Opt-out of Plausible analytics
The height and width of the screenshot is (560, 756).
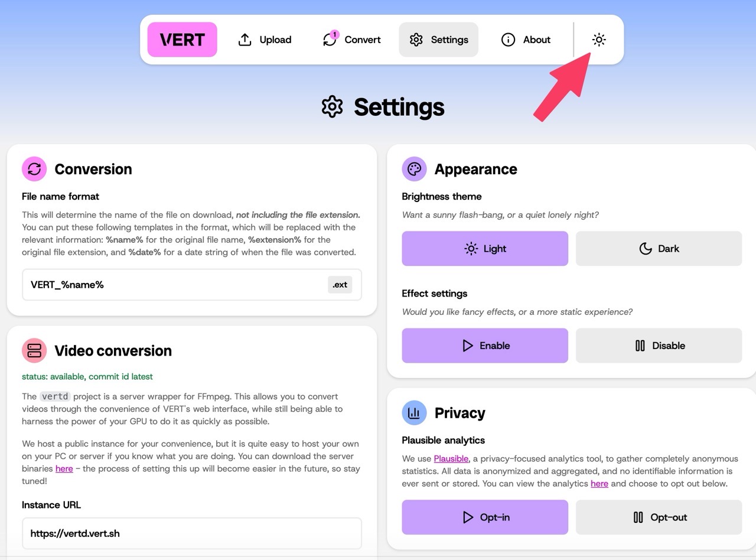[659, 517]
